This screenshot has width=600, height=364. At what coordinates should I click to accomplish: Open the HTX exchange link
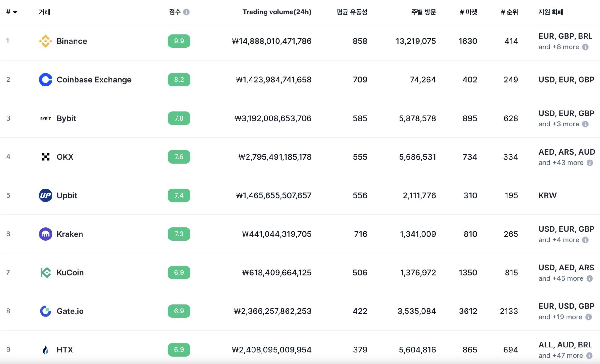click(65, 350)
